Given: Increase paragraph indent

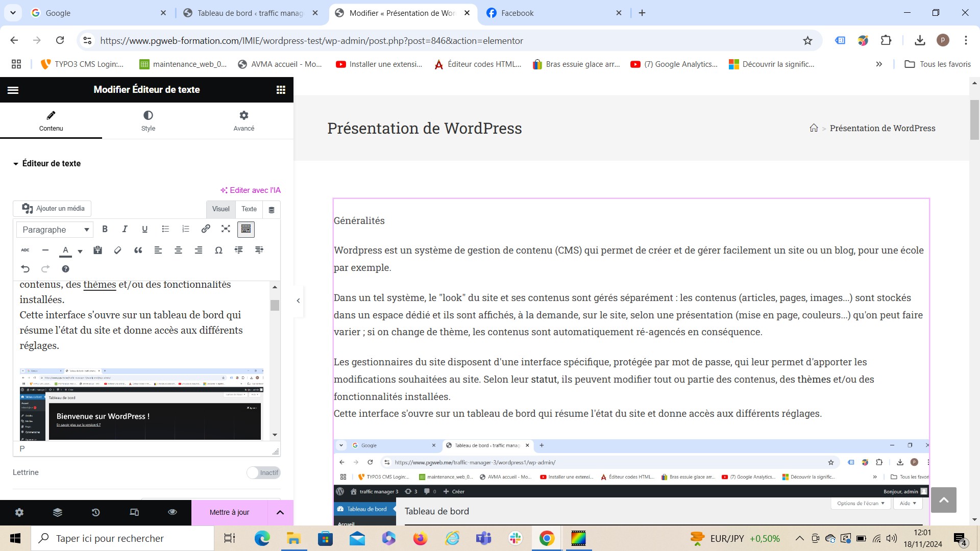Looking at the screenshot, I should coord(259,250).
